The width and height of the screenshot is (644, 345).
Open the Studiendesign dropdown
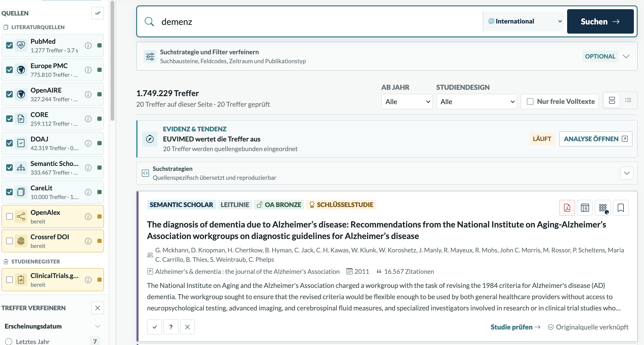[477, 102]
